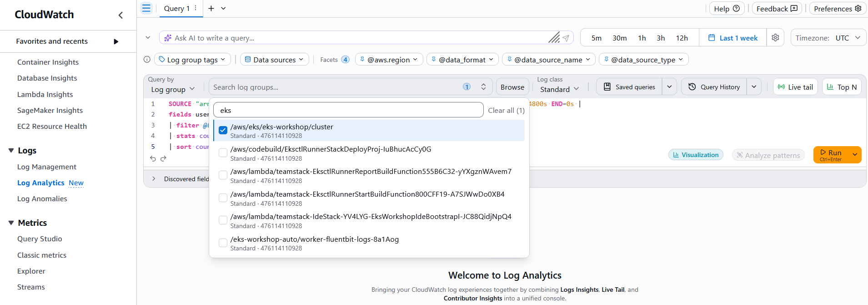Start Live tail
The width and height of the screenshot is (868, 305).
pyautogui.click(x=795, y=86)
